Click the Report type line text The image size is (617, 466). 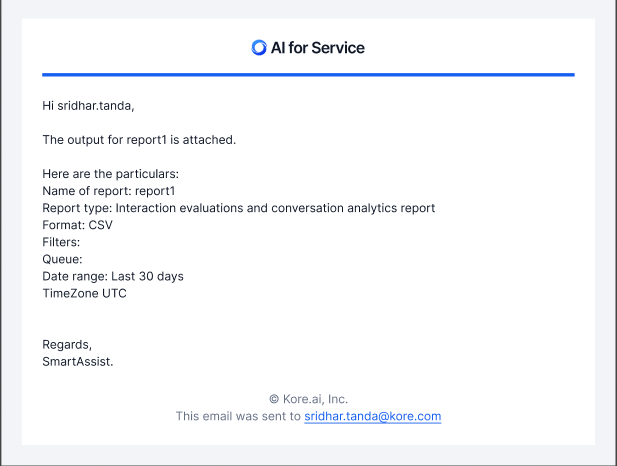tap(238, 208)
